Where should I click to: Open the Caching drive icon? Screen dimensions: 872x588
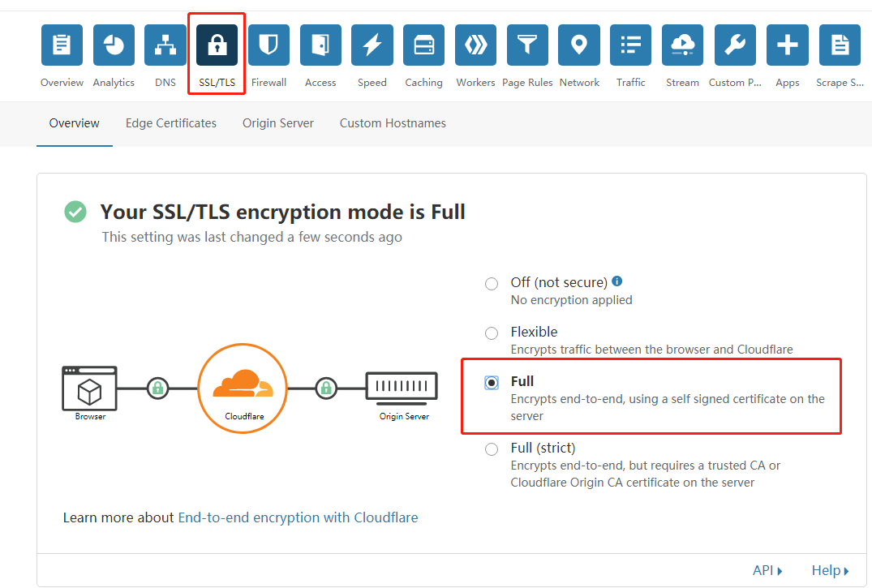pyautogui.click(x=423, y=45)
